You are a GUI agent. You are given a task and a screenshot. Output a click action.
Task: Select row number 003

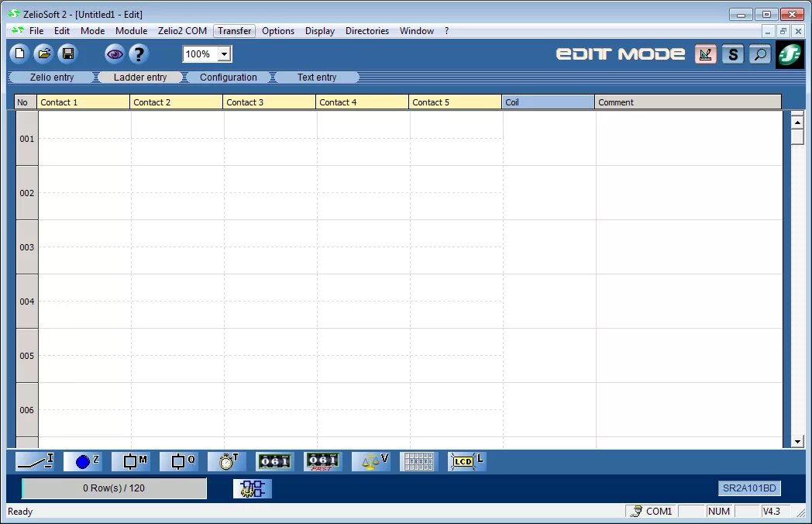[27, 247]
